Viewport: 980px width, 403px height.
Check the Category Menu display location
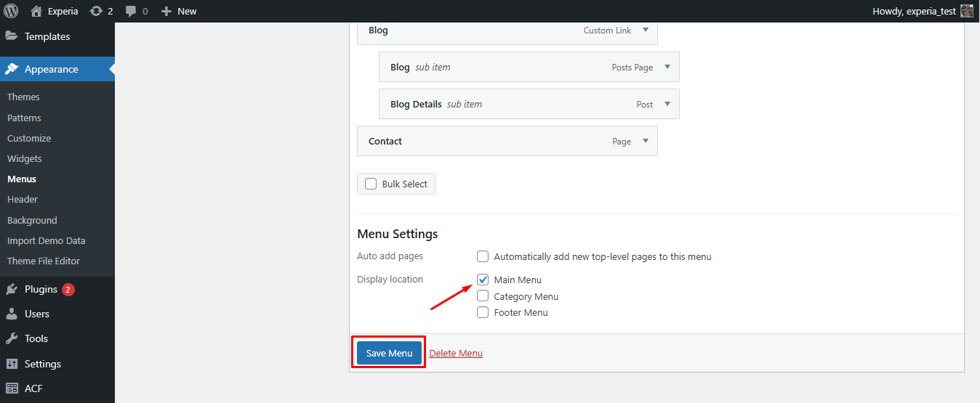[483, 296]
